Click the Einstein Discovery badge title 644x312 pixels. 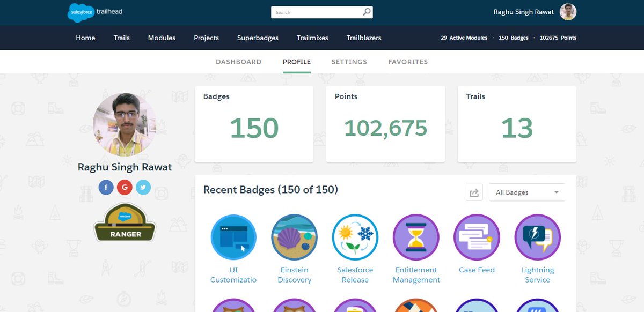tap(295, 275)
